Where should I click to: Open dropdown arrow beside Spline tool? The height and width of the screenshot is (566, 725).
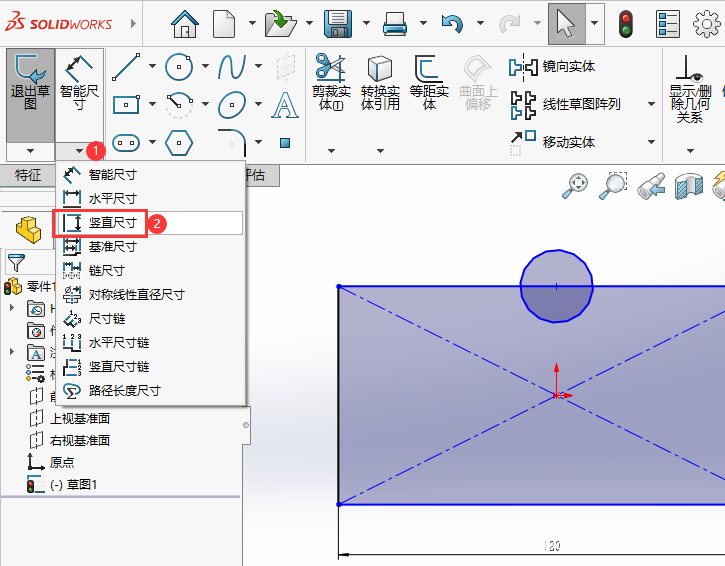[x=258, y=66]
